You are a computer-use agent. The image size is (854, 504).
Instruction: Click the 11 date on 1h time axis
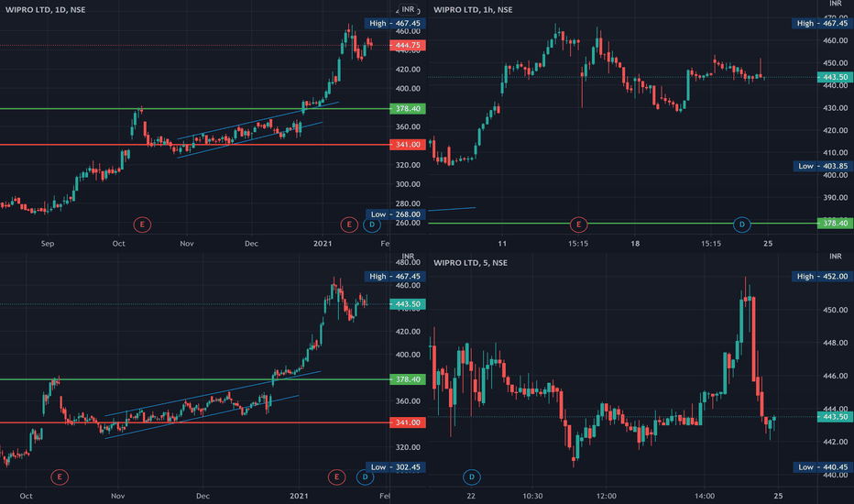(x=502, y=244)
